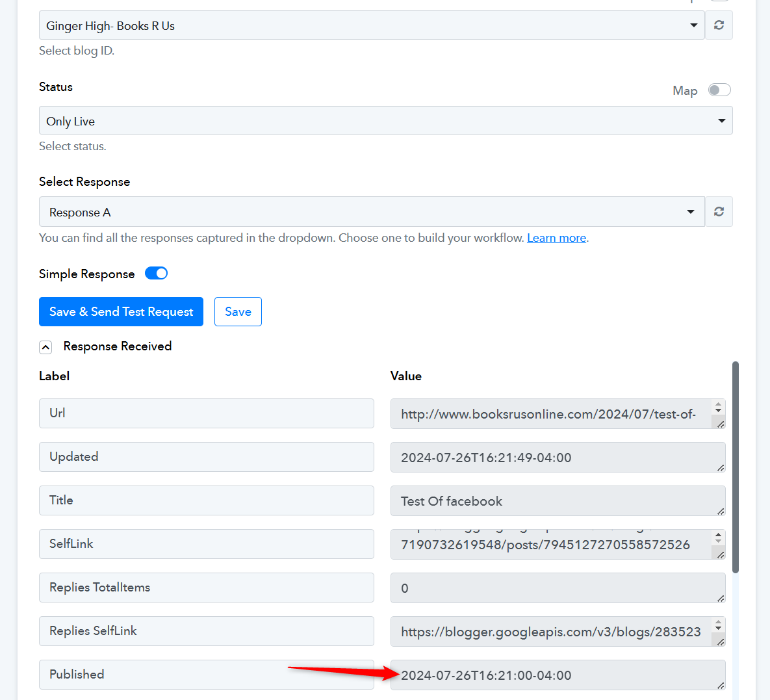The image size is (770, 700).
Task: Click resize handle of Url value field
Action: [721, 424]
